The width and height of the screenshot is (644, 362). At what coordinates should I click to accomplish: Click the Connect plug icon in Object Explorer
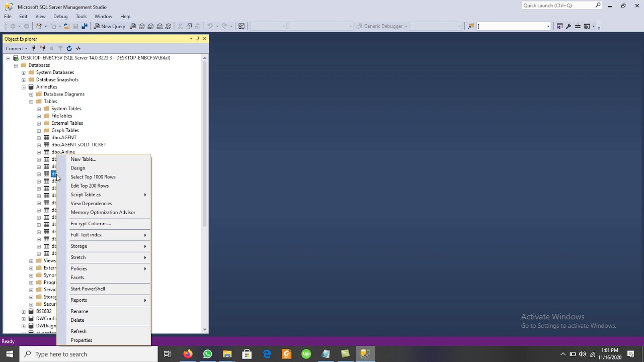(34, 48)
